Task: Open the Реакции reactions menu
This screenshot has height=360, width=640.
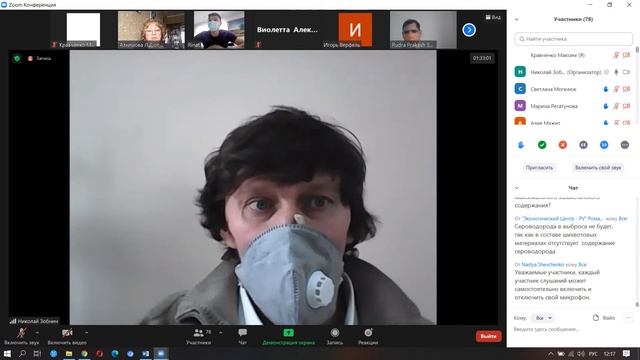Action: tap(368, 336)
